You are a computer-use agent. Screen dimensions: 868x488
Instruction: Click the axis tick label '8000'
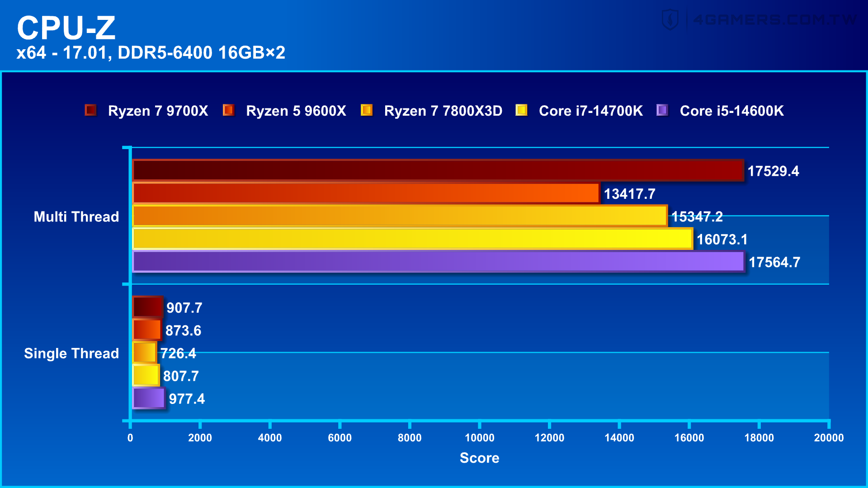point(410,438)
